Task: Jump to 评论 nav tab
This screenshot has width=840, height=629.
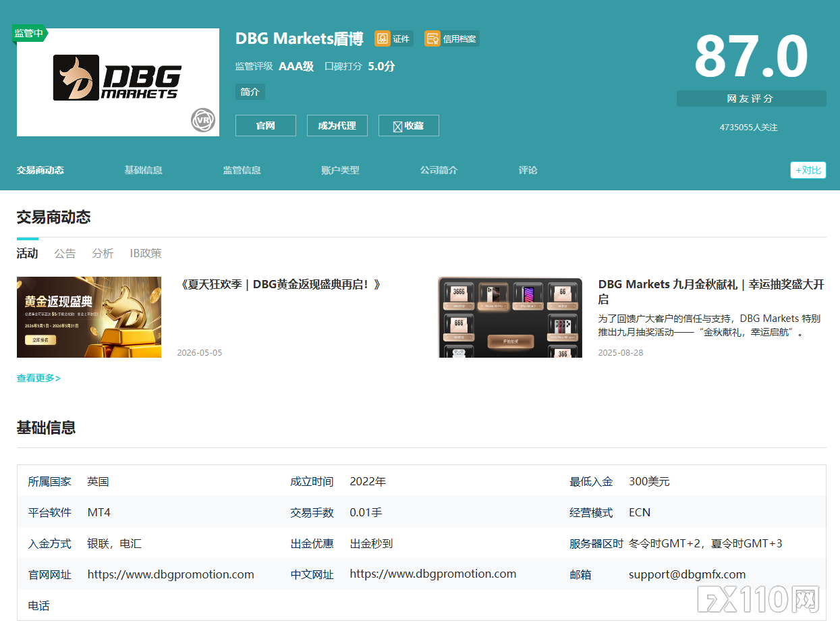Action: [x=528, y=170]
